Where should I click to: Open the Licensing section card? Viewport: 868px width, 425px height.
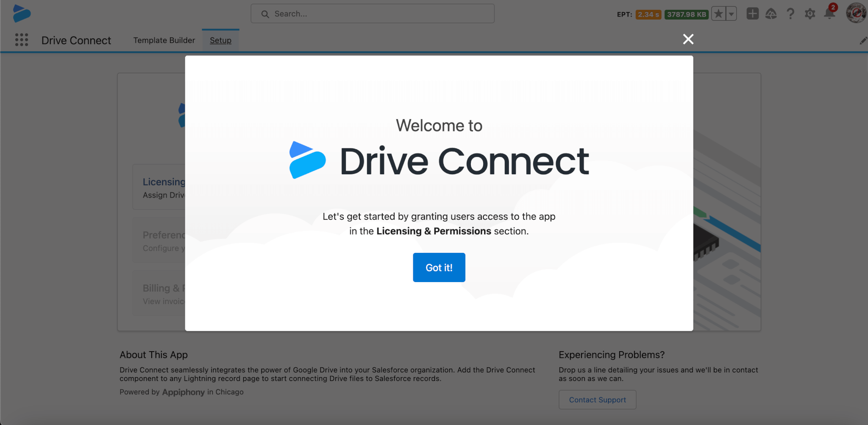159,187
